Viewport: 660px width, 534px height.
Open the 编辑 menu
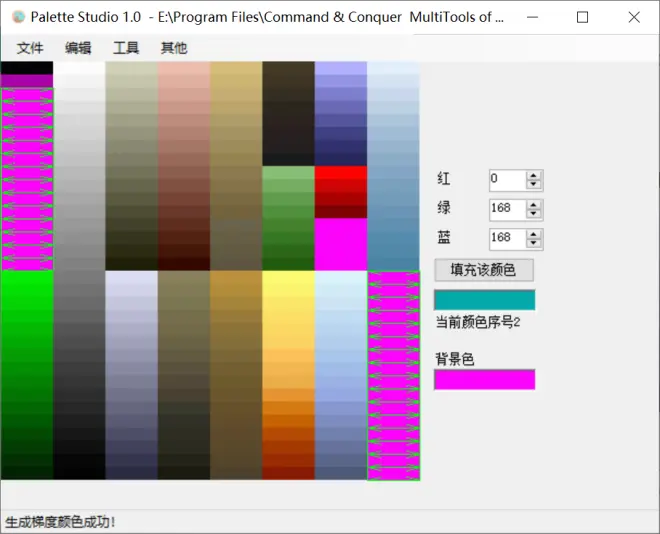[x=78, y=48]
